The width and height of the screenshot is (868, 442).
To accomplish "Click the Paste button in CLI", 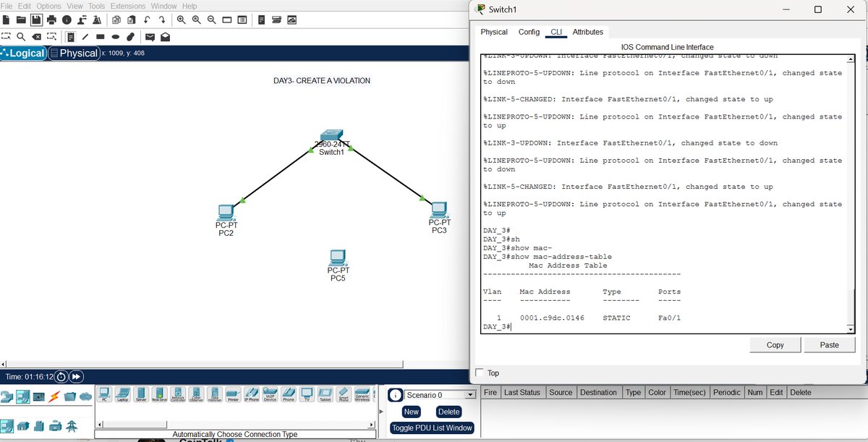I will [x=830, y=345].
